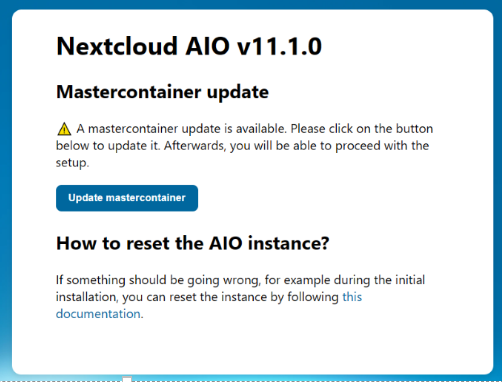Click the 'How to reset the AIO instance?' heading
The image size is (502, 382).
[x=193, y=243]
